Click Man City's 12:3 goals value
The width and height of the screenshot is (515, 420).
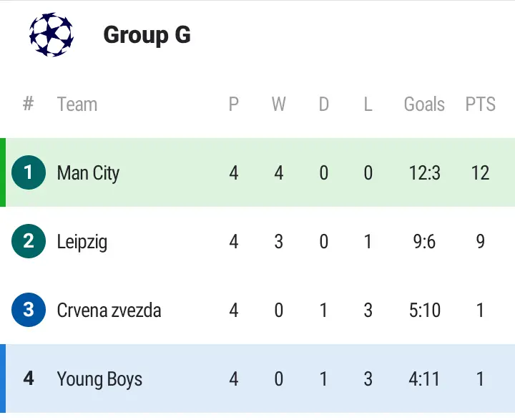[x=424, y=172]
